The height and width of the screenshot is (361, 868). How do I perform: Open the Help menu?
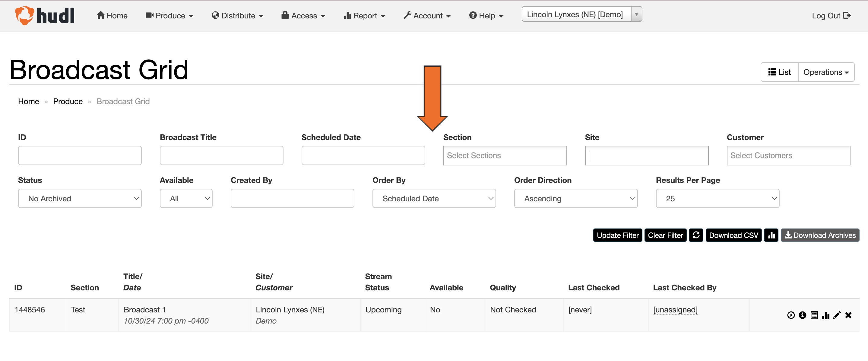(486, 15)
